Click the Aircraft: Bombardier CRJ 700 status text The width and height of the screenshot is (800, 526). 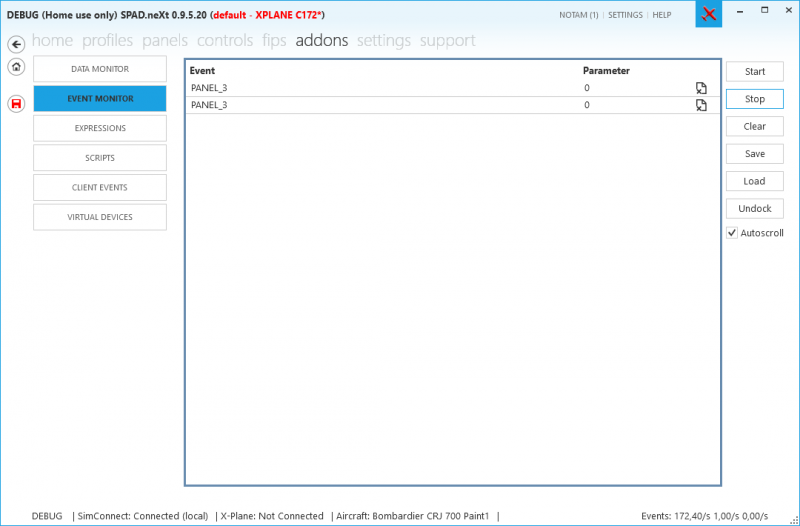[x=412, y=516]
